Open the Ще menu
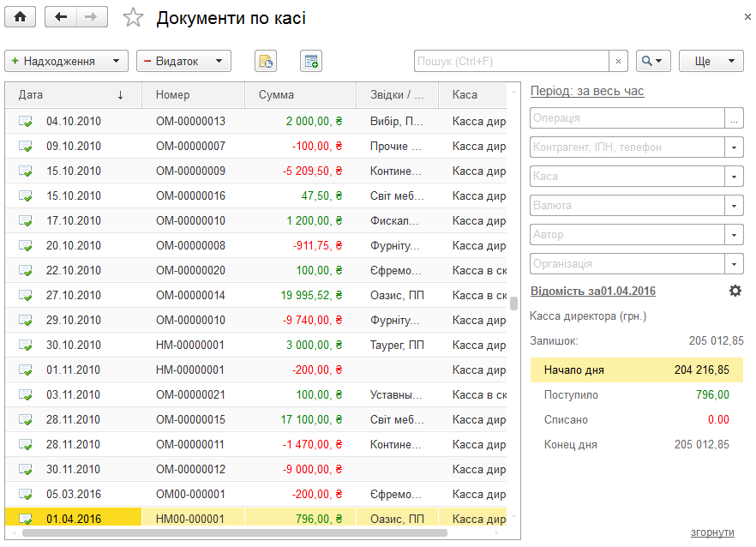Image resolution: width=756 pixels, height=547 pixels. pyautogui.click(x=711, y=61)
